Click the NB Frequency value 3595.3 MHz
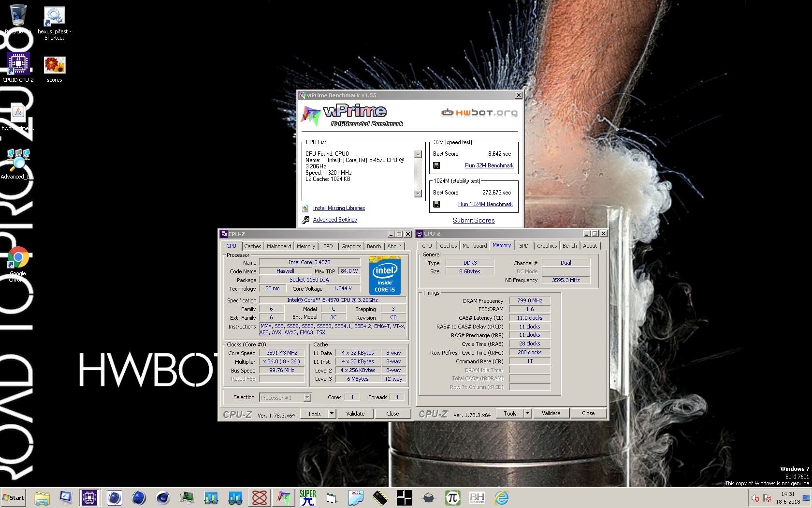 565,280
